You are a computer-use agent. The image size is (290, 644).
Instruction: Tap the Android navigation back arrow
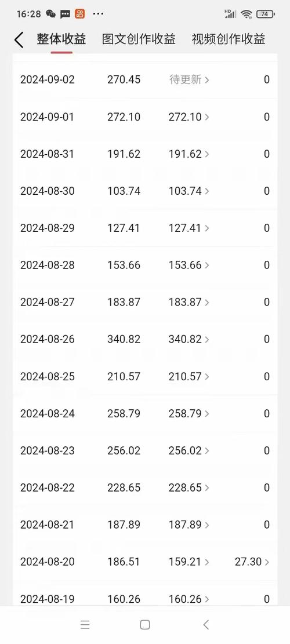[206, 625]
